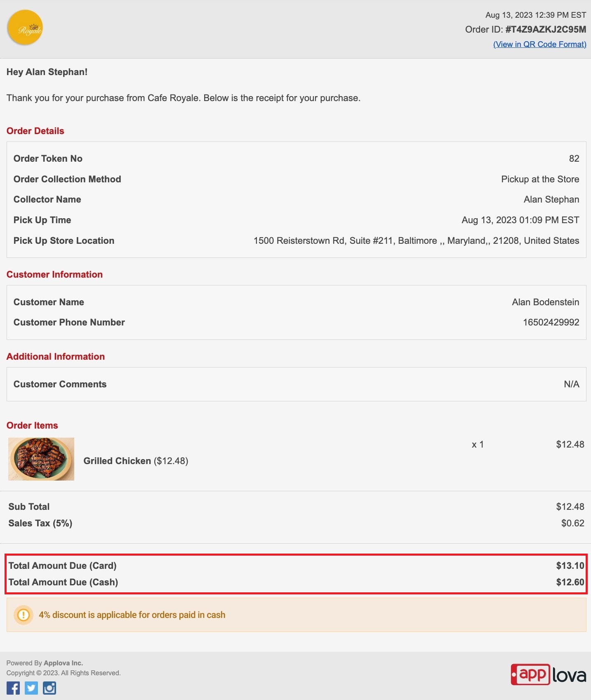Click the Order Token No value 82
The height and width of the screenshot is (700, 591).
[574, 158]
